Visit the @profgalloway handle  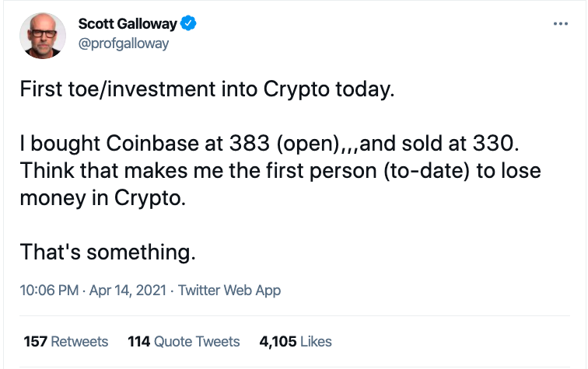coord(124,43)
